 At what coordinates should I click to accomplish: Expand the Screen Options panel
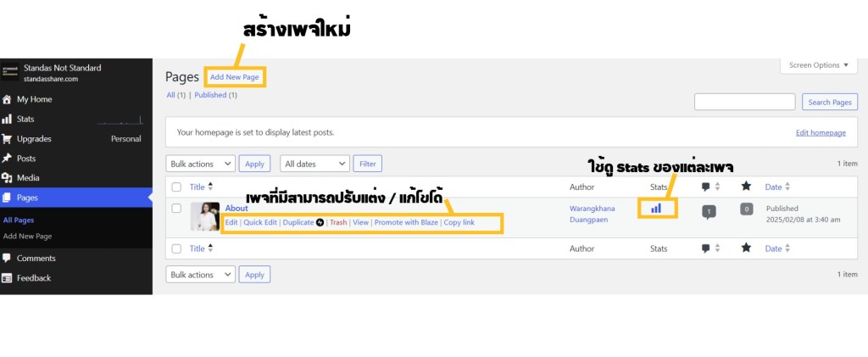click(818, 65)
